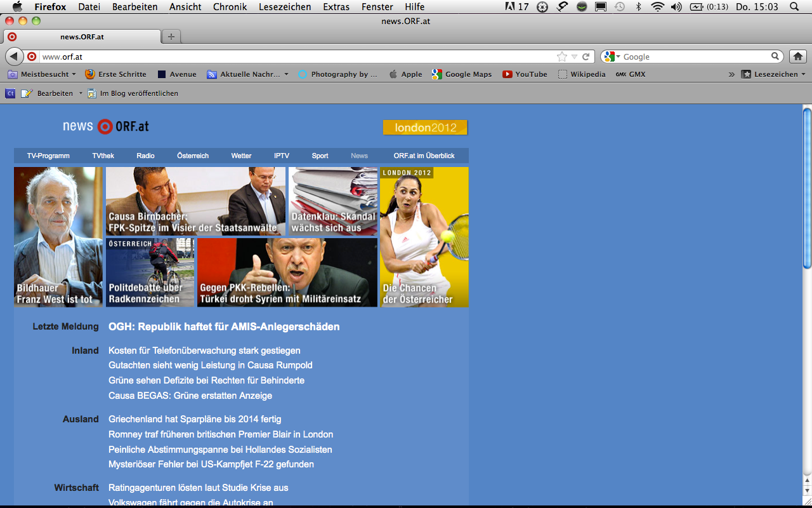Open the Wikipedia bookmark
Viewport: 812px width, 508px height.
pyautogui.click(x=582, y=74)
